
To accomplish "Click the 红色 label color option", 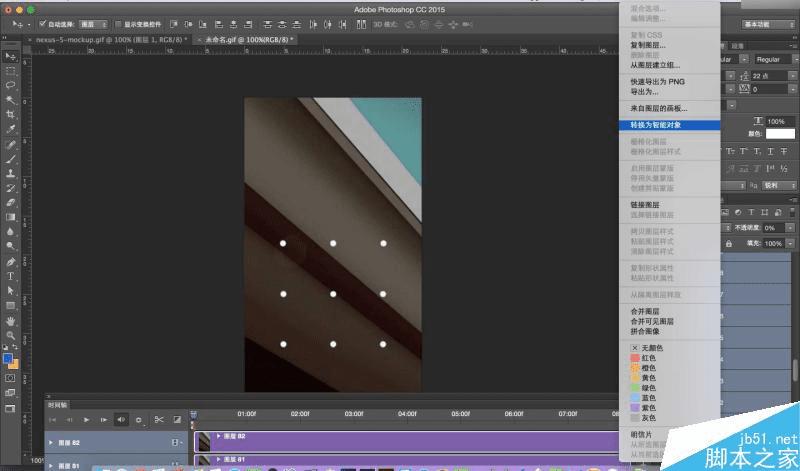I will pos(649,357).
